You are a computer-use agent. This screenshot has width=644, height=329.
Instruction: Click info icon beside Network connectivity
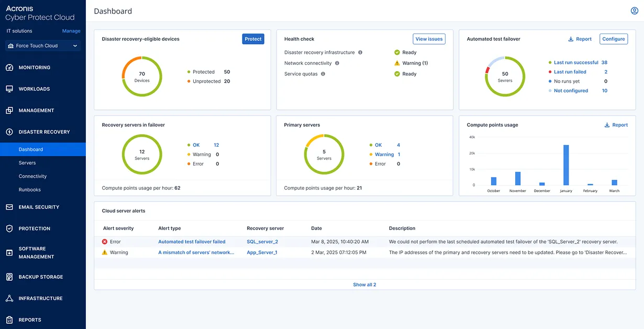[x=337, y=63]
